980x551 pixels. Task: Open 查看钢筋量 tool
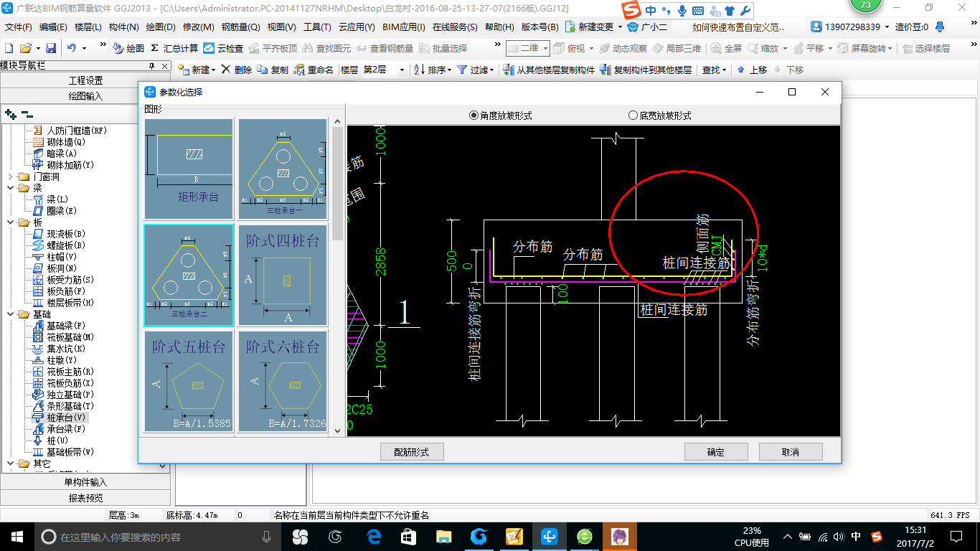[385, 48]
